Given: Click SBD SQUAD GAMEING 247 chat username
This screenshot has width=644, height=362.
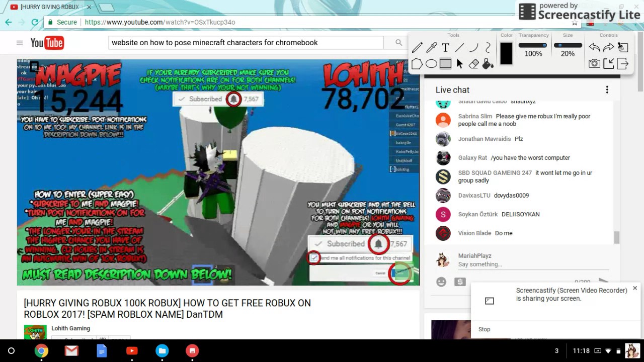Looking at the screenshot, I should click(495, 173).
